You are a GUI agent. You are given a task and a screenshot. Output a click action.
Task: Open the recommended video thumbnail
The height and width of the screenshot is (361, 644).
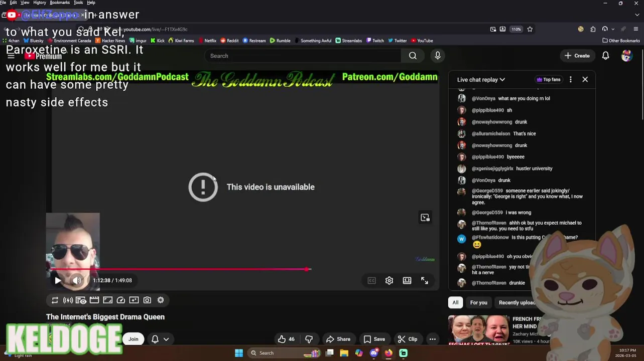(478, 329)
